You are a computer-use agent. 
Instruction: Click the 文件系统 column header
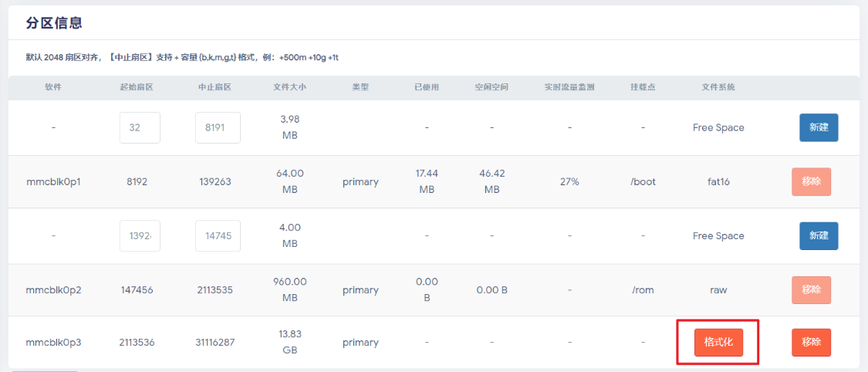718,87
